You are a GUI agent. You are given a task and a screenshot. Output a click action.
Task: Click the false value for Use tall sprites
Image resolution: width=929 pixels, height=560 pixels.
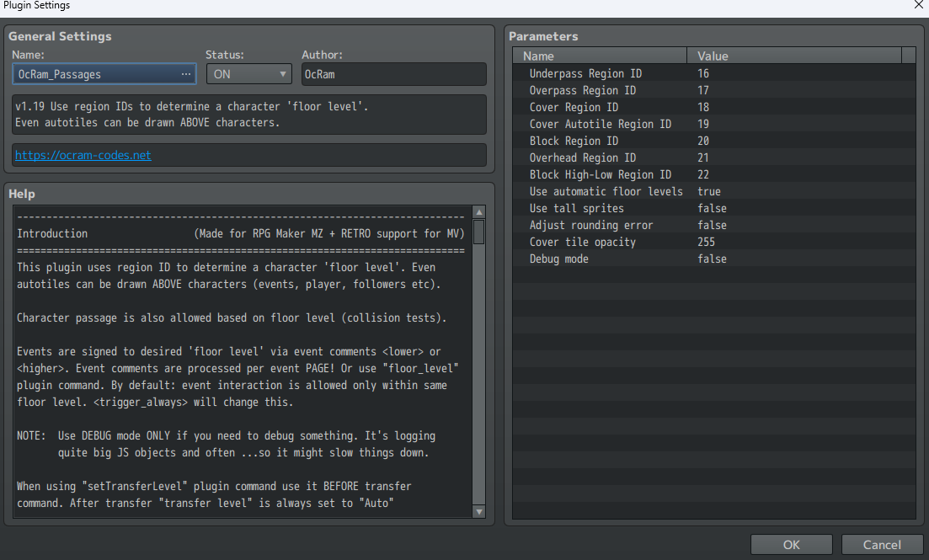713,209
